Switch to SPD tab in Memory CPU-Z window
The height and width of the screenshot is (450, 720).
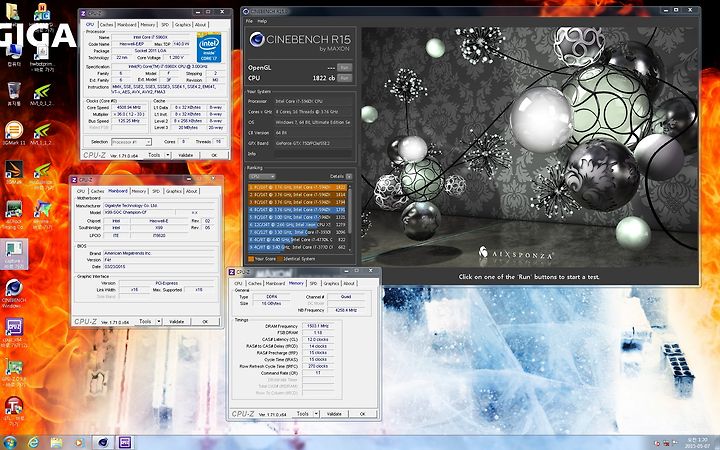click(x=313, y=283)
